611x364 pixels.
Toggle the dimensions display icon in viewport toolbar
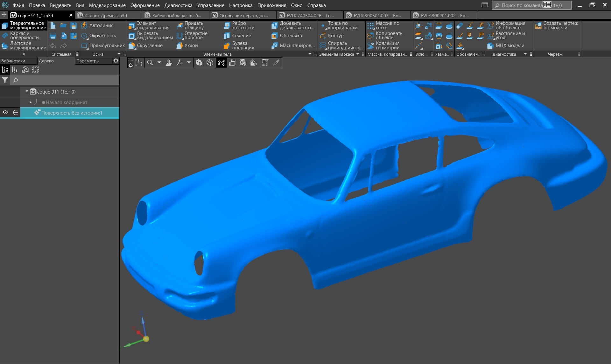click(232, 63)
